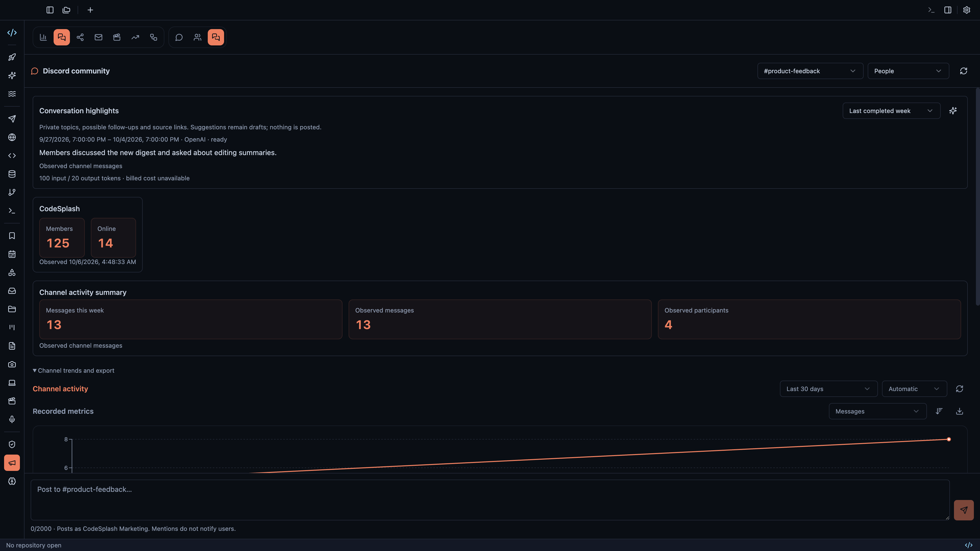Click the sparkle generate highlights icon
The width and height of the screenshot is (980, 551).
click(953, 111)
